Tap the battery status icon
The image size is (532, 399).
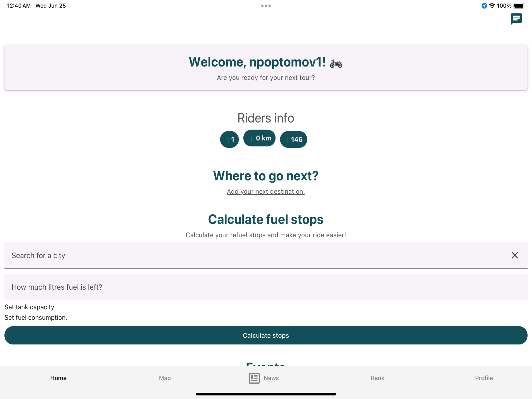click(x=519, y=6)
